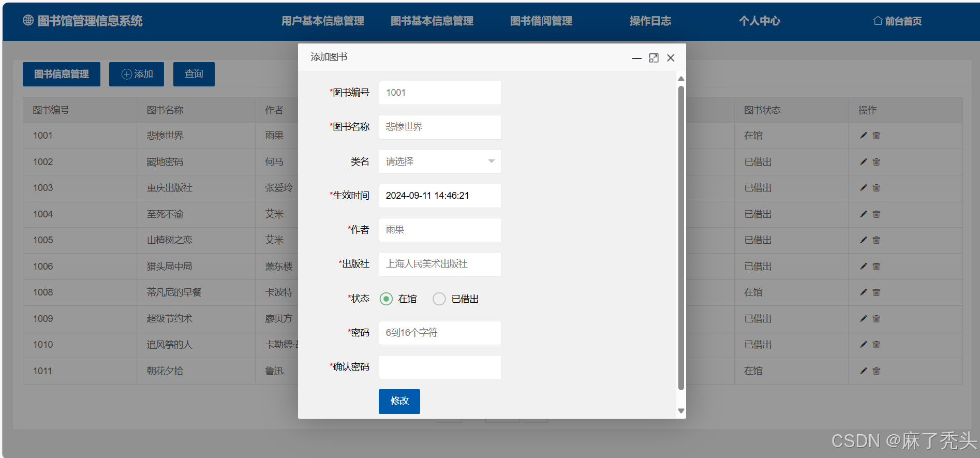
Task: Delete book 1001 with trash icon
Action: 876,136
